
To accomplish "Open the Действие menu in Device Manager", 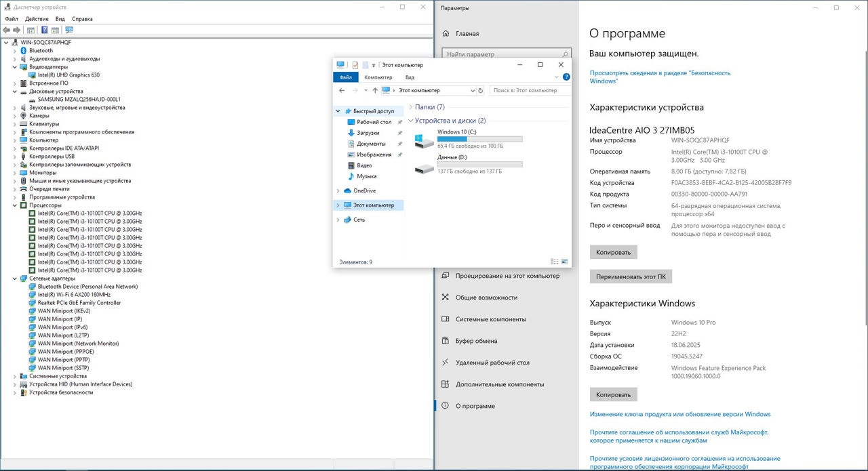I will (x=37, y=19).
